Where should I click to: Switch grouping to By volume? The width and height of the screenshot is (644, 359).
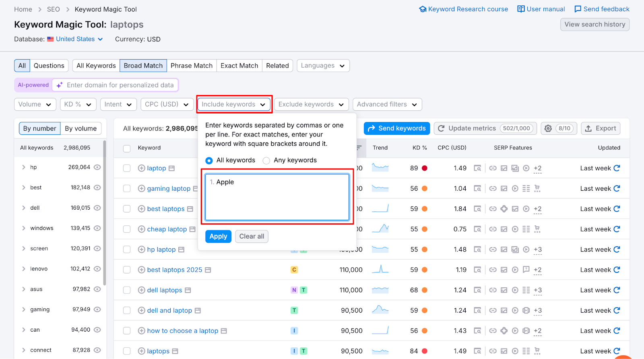pyautogui.click(x=81, y=128)
